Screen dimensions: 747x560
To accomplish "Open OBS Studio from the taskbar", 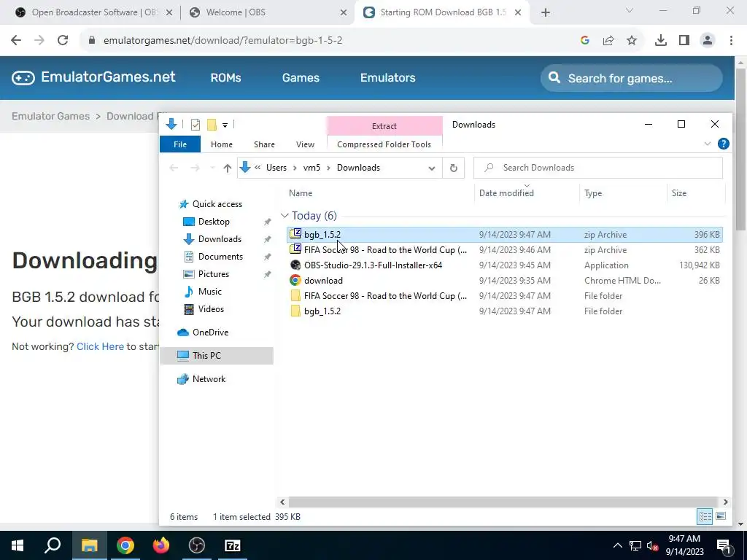I will click(197, 545).
